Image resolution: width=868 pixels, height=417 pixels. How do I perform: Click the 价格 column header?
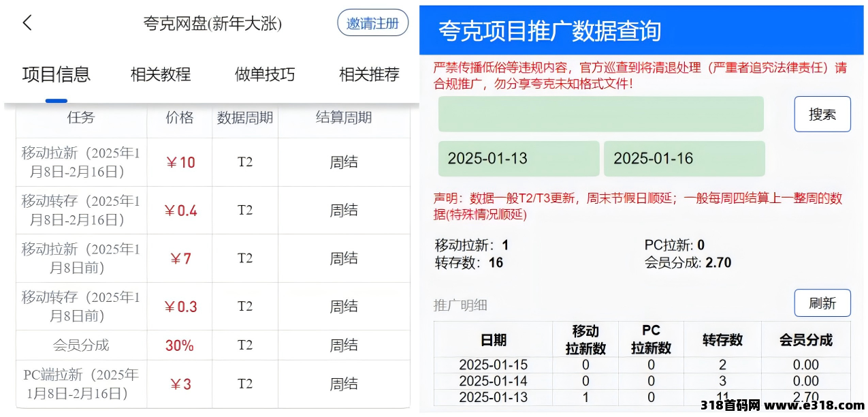(180, 118)
